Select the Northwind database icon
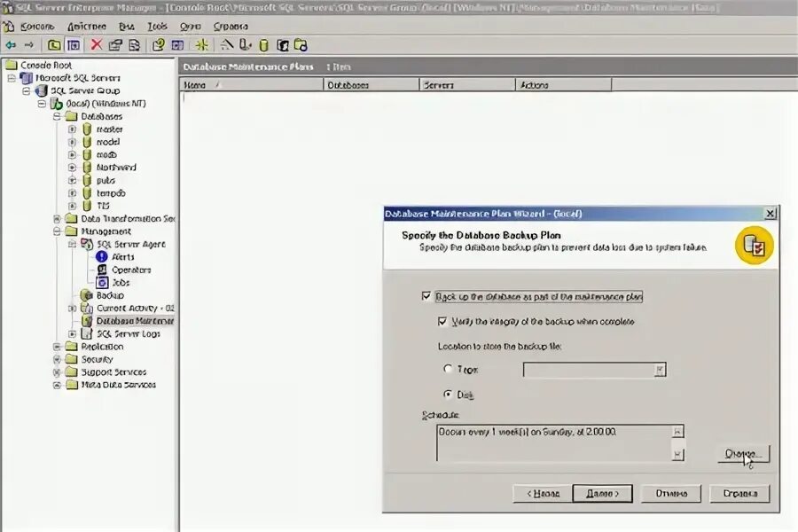 [87, 168]
